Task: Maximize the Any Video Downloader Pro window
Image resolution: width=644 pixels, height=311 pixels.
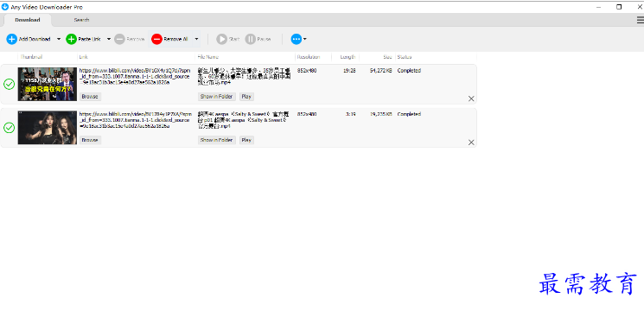Action: 619,7
